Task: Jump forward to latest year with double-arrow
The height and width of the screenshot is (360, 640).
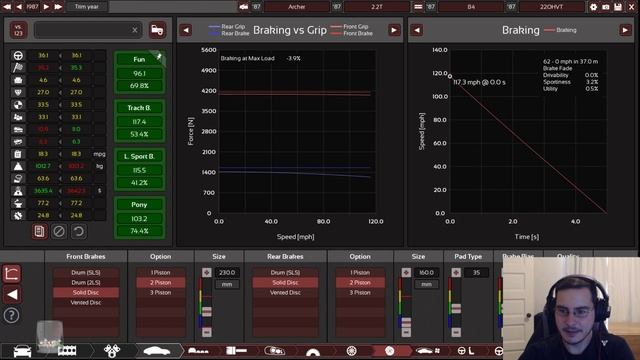Action: pyautogui.click(x=58, y=7)
